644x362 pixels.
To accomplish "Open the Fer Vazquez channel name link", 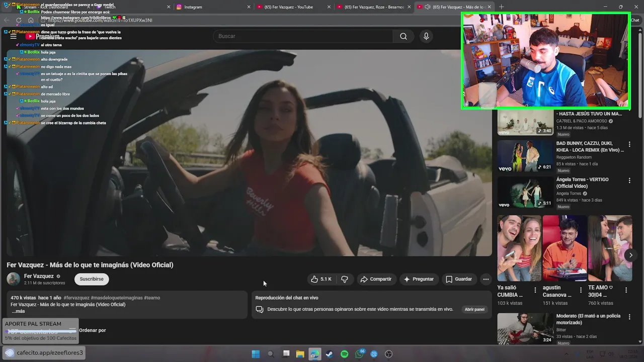I will 39,276.
